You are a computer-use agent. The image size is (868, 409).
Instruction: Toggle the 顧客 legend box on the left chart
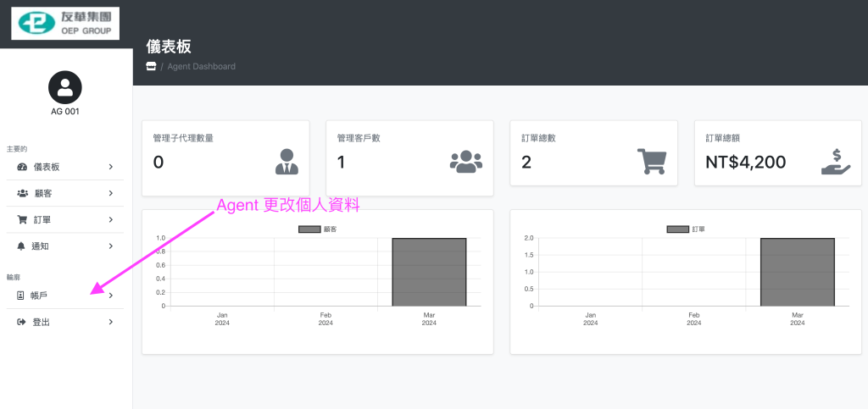tap(309, 229)
